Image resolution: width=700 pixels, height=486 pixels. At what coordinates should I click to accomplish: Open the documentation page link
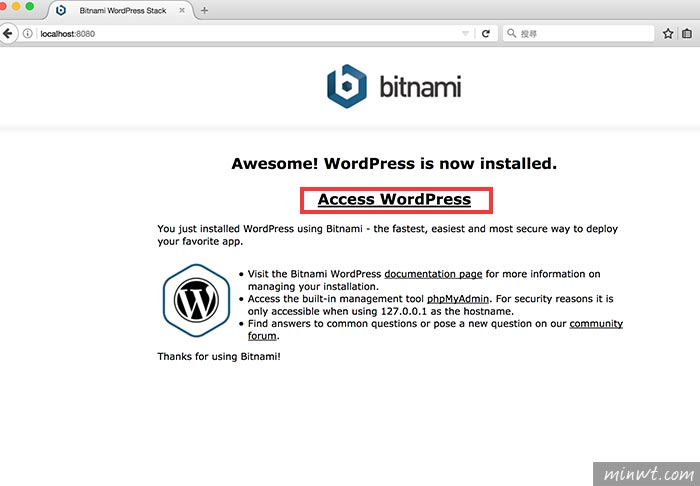[x=433, y=274]
